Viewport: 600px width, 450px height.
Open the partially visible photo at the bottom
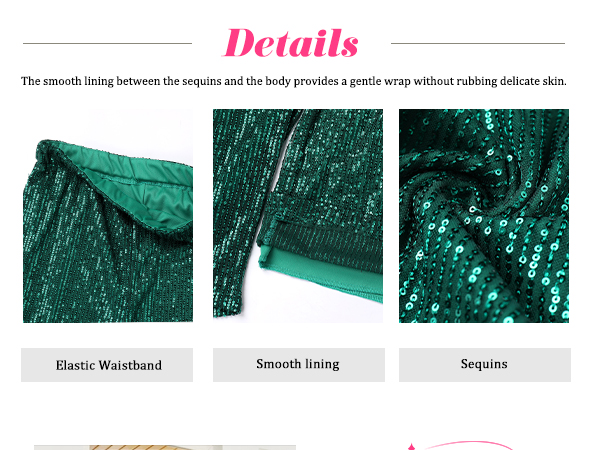coord(165,447)
